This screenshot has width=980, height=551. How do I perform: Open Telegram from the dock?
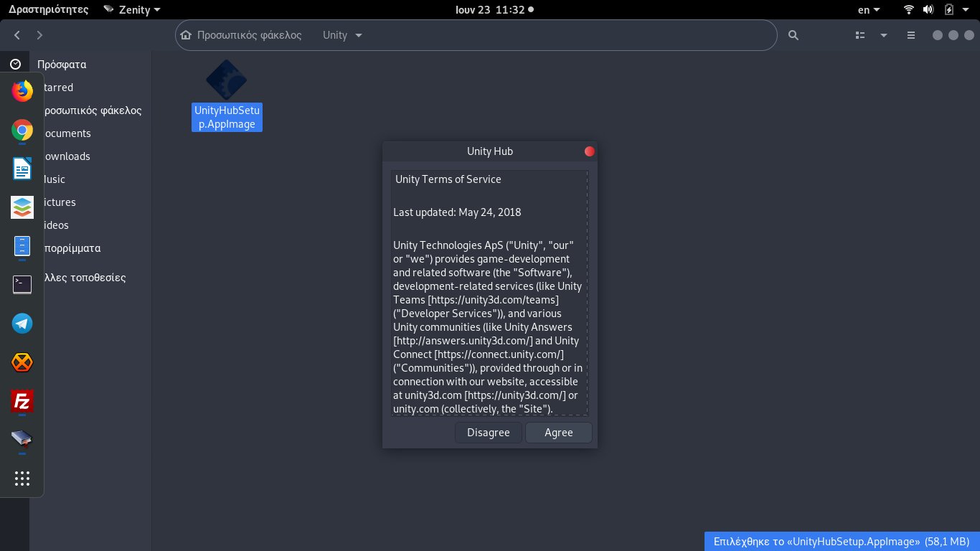(x=22, y=324)
